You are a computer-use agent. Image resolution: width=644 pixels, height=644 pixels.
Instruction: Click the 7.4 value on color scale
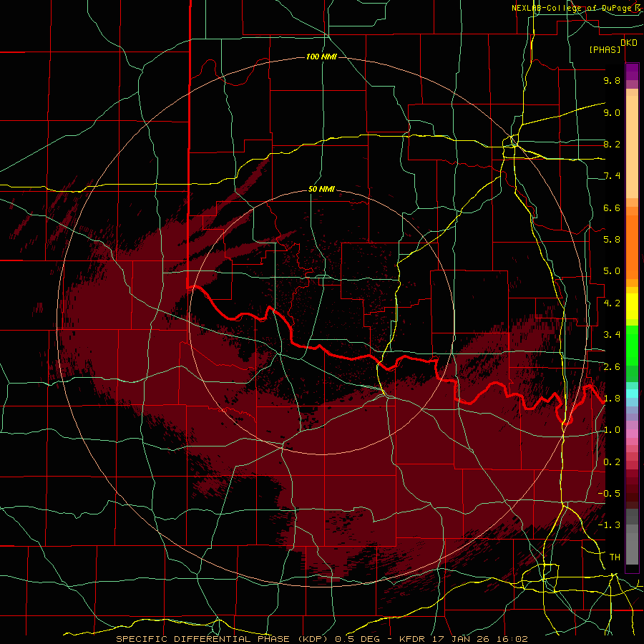click(612, 176)
